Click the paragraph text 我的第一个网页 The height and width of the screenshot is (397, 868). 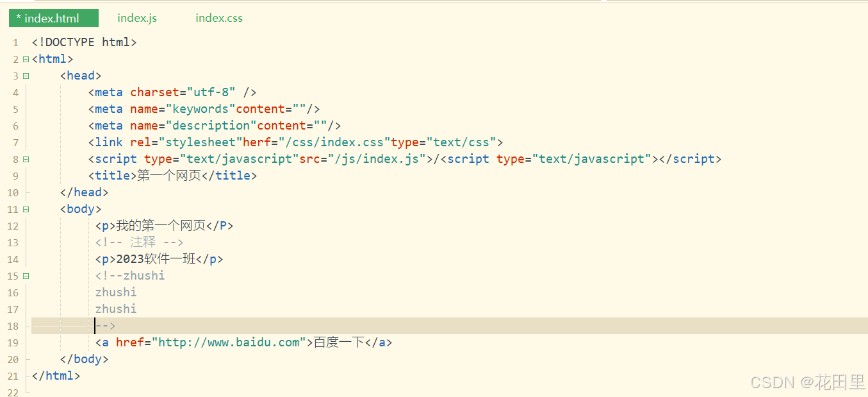tap(161, 226)
